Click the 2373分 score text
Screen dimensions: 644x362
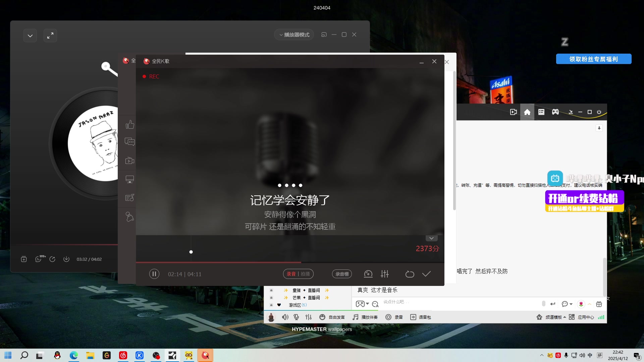point(427,248)
